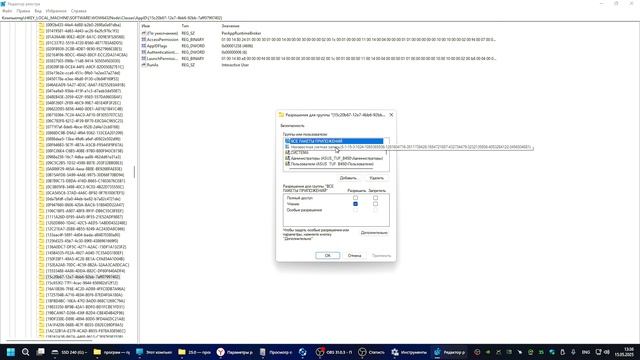
Task: Click the microphone tray icon
Action: pos(573,352)
